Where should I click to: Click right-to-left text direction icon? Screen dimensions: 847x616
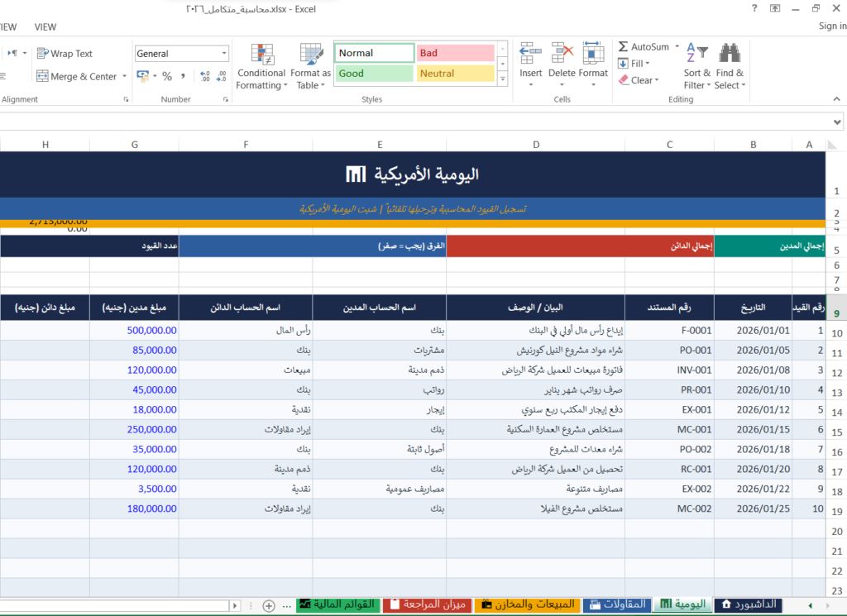[x=12, y=53]
